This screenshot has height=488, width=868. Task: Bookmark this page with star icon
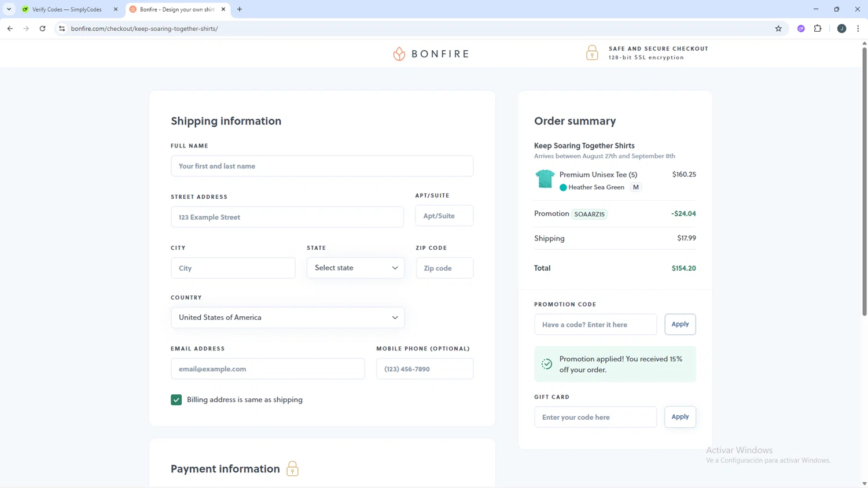(x=778, y=28)
